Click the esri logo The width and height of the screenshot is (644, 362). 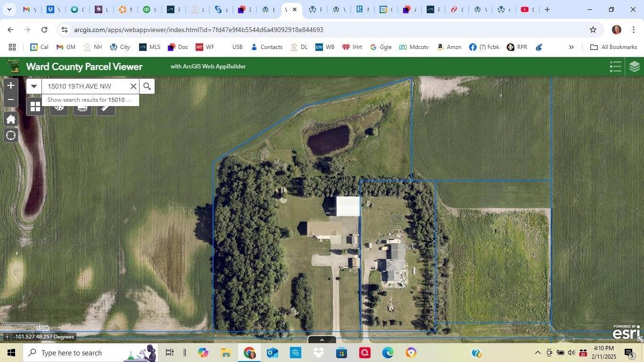[627, 332]
